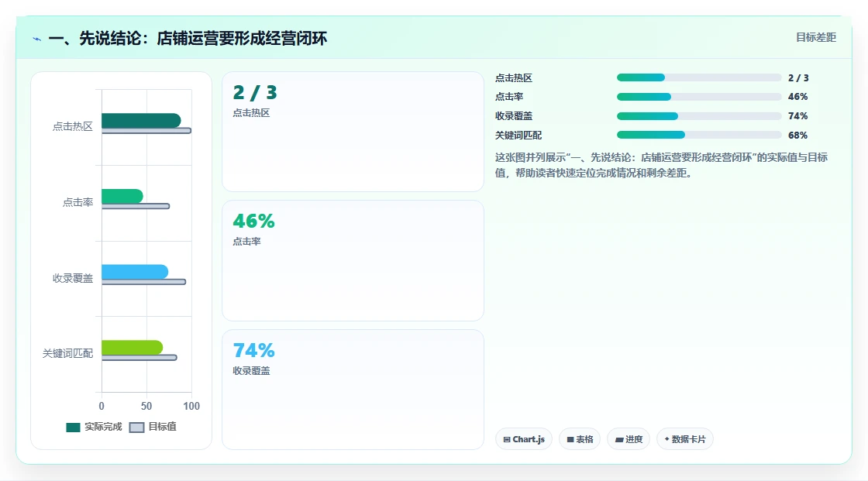
Task: Click the 点击率 axis label in chart
Action: pyautogui.click(x=77, y=203)
